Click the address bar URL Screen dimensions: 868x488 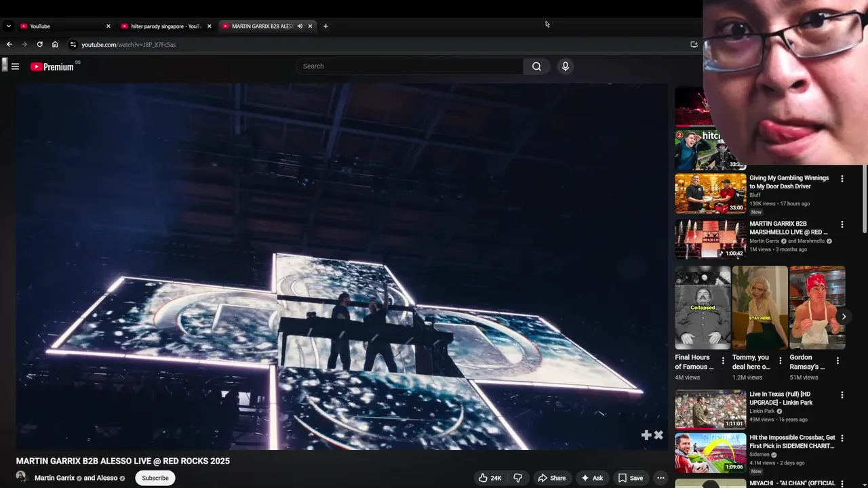tap(128, 45)
